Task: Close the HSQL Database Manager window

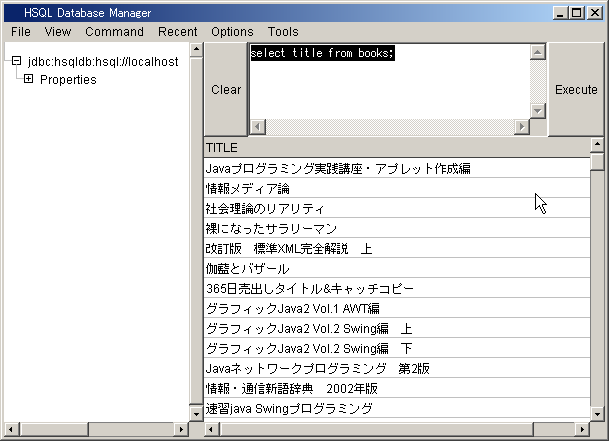Action: [x=595, y=13]
